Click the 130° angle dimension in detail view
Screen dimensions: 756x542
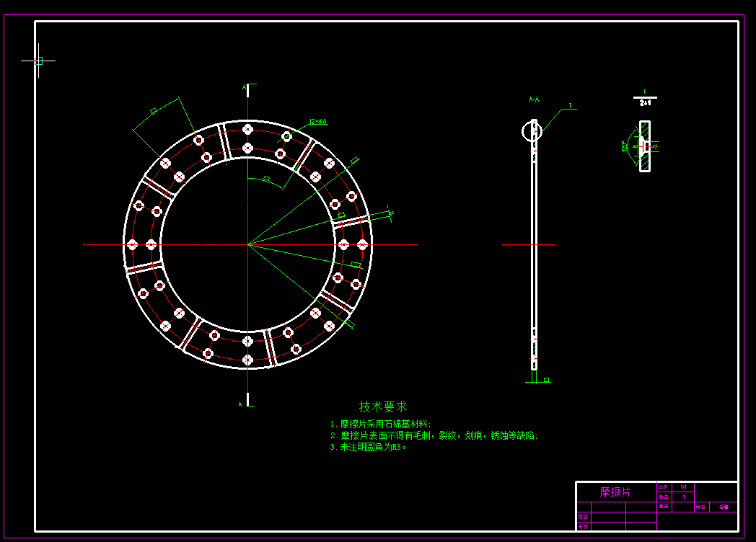tap(625, 146)
